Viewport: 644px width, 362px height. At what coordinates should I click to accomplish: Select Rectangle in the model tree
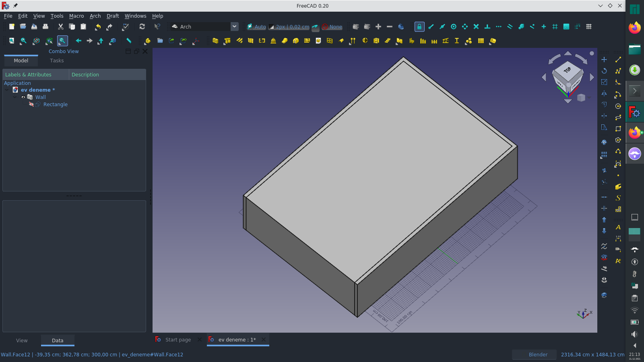[55, 104]
